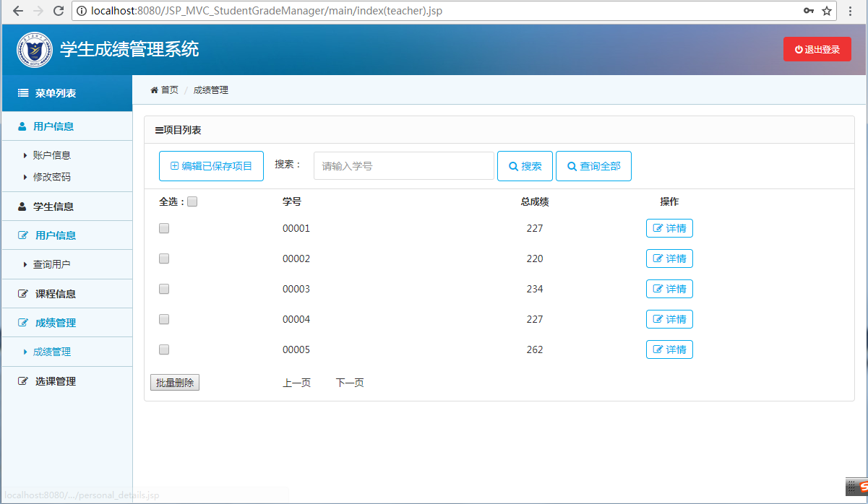
Task: Open the 学生信息 menu section
Action: (67, 207)
